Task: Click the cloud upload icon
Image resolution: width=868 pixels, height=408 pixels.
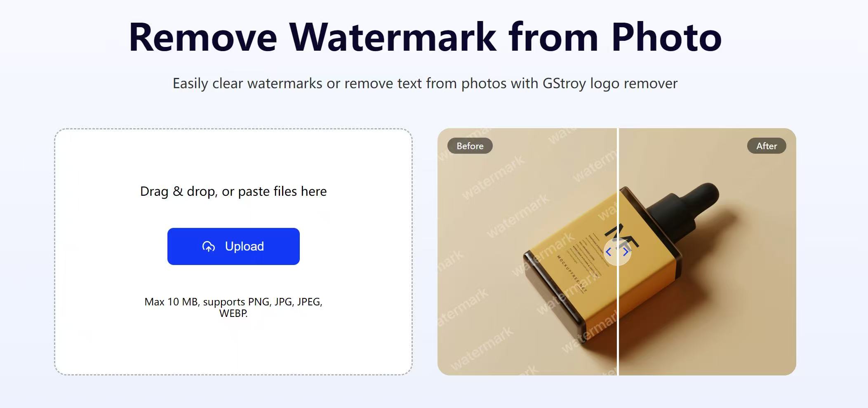Action: pos(209,246)
